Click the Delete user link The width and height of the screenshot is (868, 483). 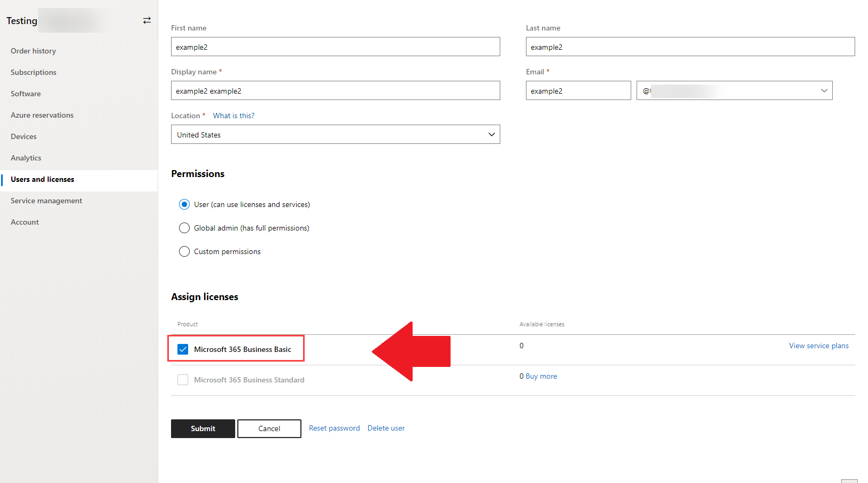point(386,428)
